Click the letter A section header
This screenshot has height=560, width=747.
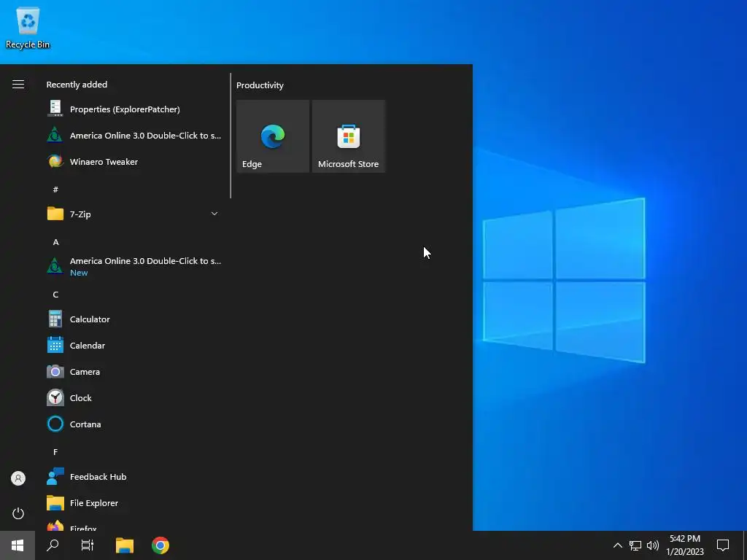[55, 242]
